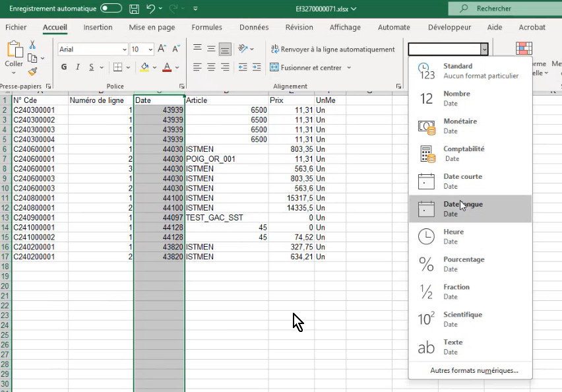The image size is (562, 392).
Task: Click the increase font size icon
Action: [x=162, y=49]
